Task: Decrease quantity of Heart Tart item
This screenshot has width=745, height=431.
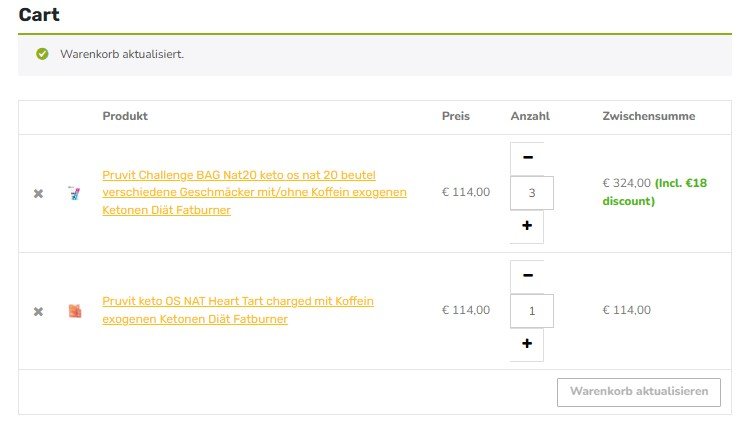Action: (527, 276)
